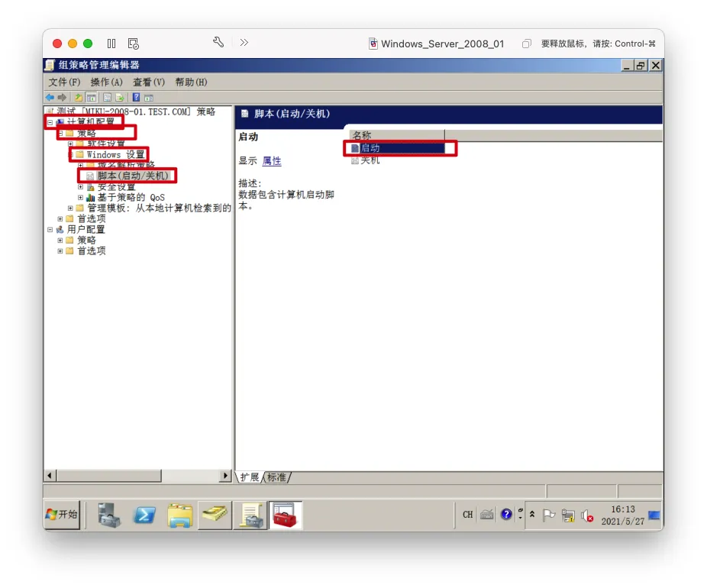707x588 pixels.
Task: Expand the double-chevron toolbar overflow
Action: (x=244, y=43)
